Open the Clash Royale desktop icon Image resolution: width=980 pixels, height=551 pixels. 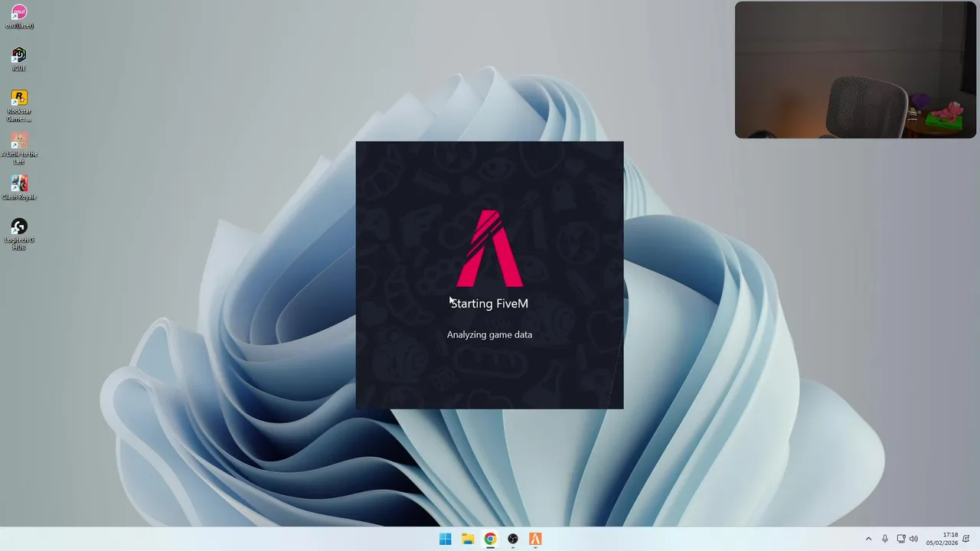click(x=19, y=187)
